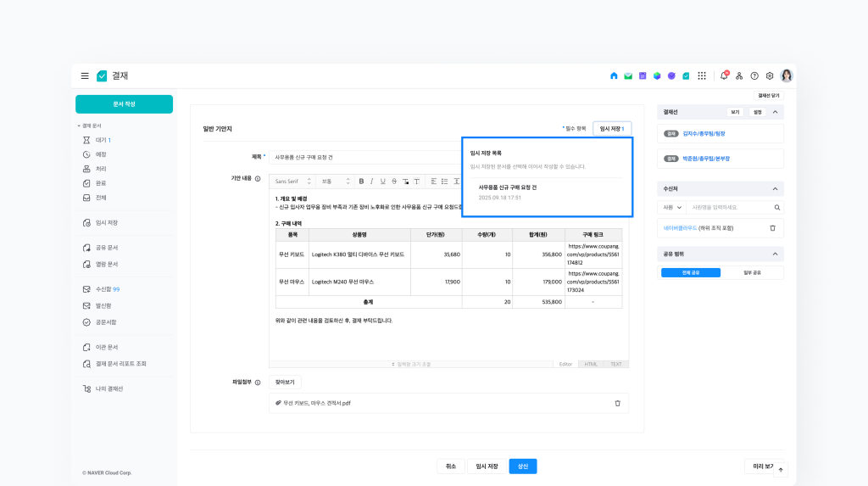This screenshot has width=868, height=486.
Task: Click the blue 상신 submit button
Action: 523,466
